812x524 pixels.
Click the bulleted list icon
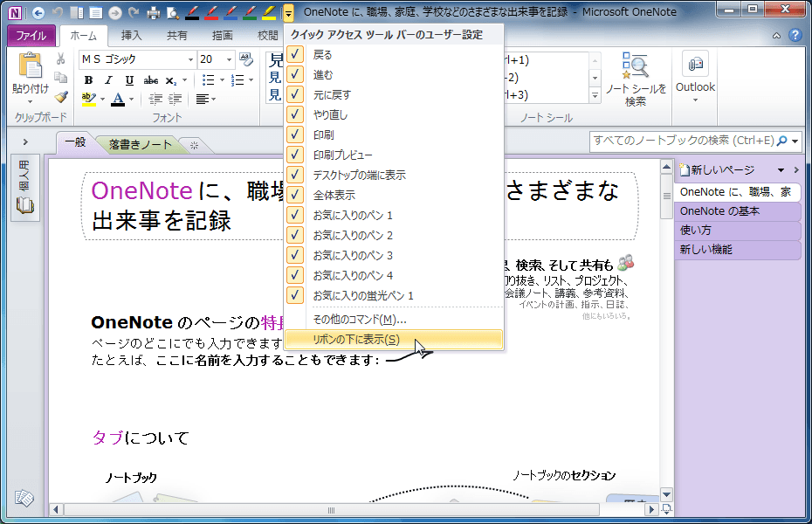pos(208,79)
